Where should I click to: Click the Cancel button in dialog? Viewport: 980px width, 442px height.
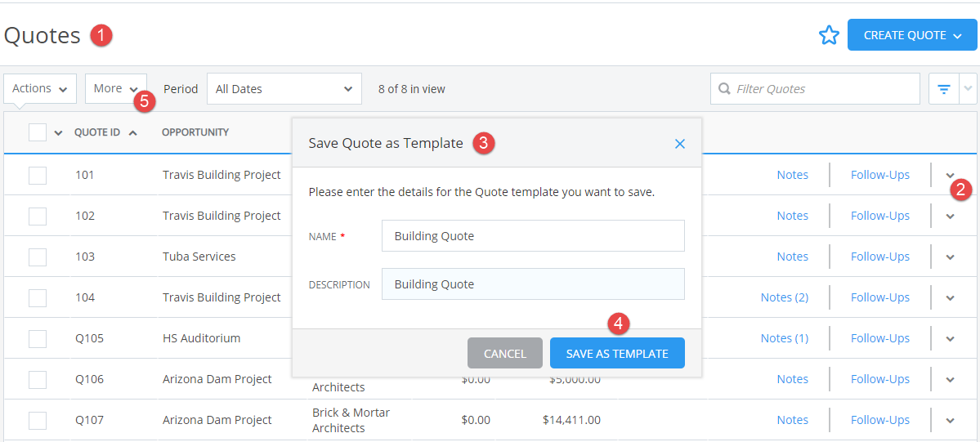click(505, 353)
